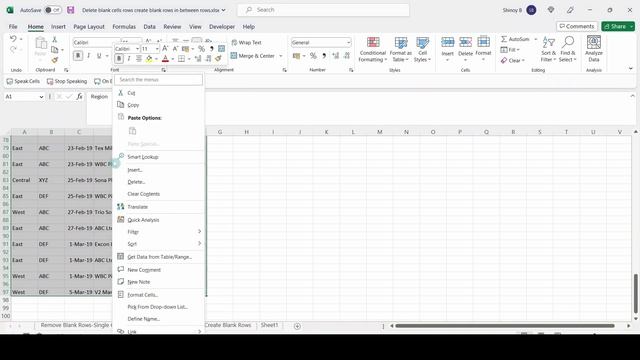This screenshot has height=360, width=640.
Task: Open mini toolbar font size dropdown
Action: click(x=157, y=49)
